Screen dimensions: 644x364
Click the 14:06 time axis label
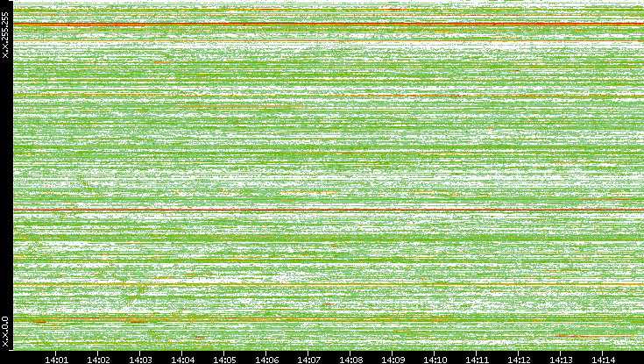[x=267, y=360]
